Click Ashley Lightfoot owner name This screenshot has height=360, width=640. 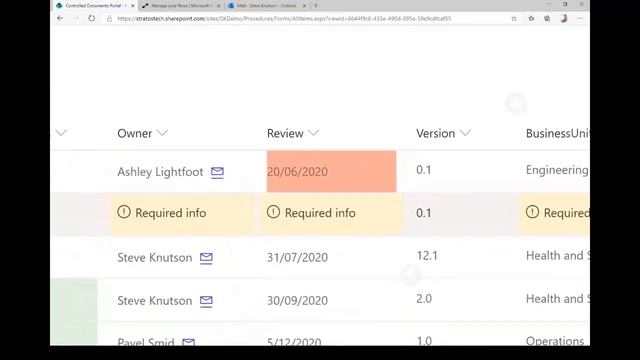coord(160,172)
